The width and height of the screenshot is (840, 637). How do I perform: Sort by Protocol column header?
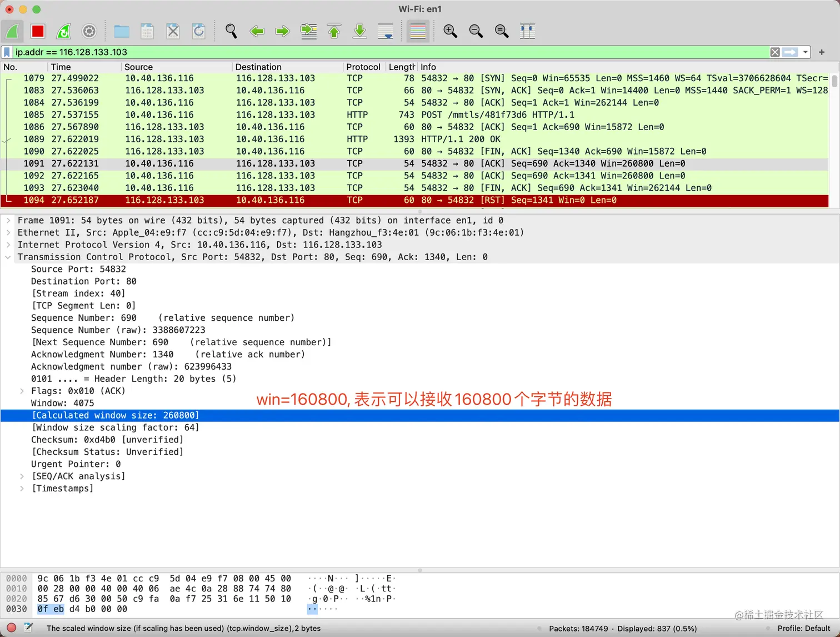pos(364,67)
